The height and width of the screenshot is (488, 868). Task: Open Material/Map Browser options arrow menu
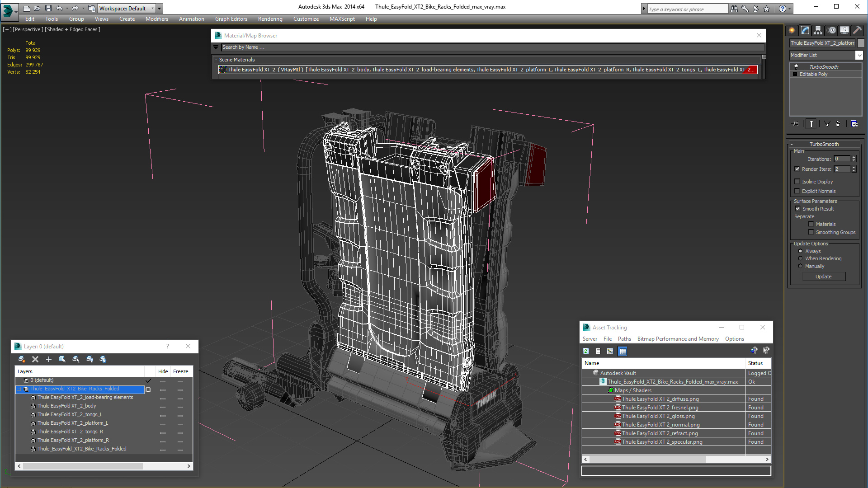pos(216,47)
